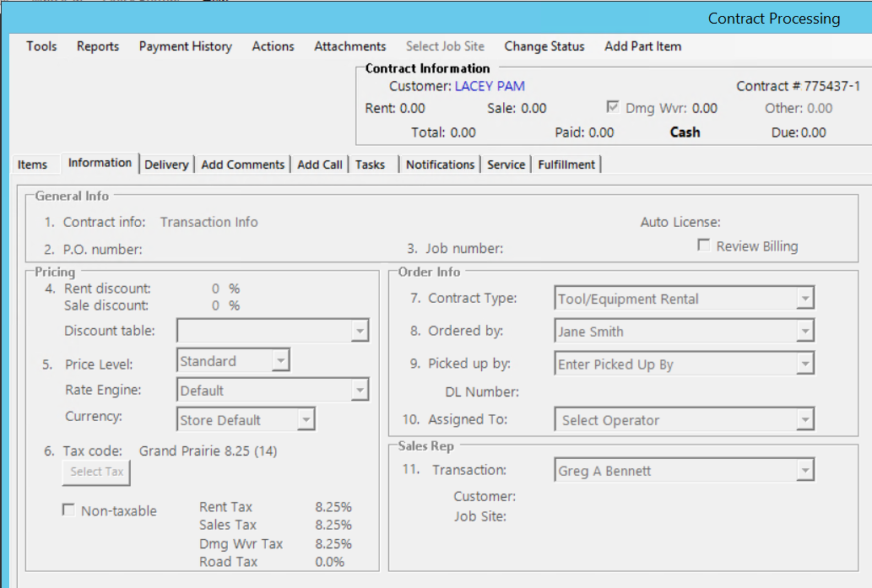
Task: Toggle the Dmg Wvr checkbox
Action: (613, 108)
